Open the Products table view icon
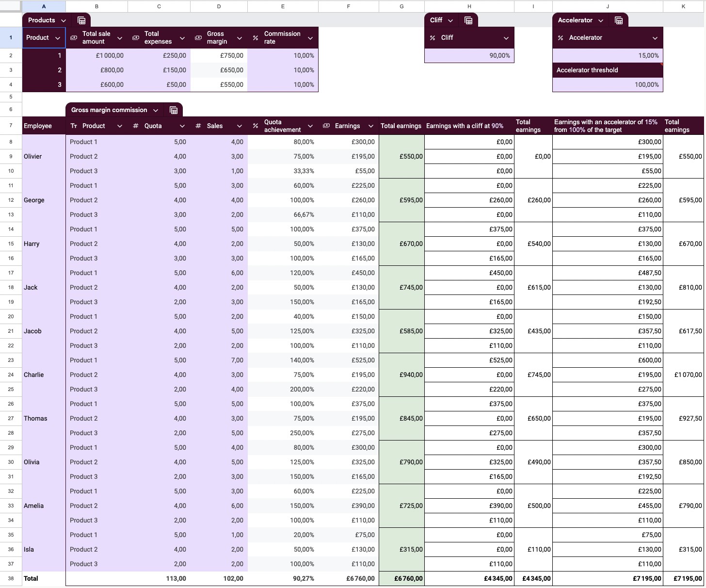The image size is (706, 588). (81, 20)
